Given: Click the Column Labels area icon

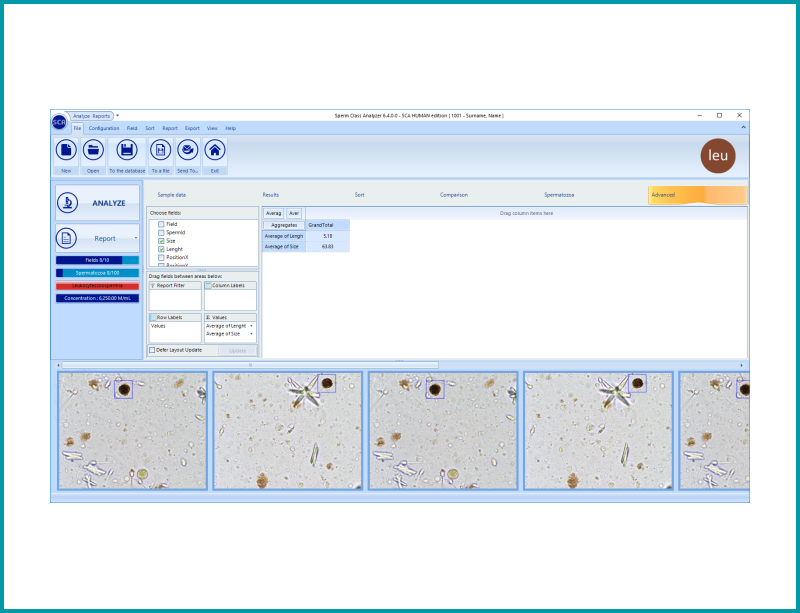Looking at the screenshot, I should pyautogui.click(x=208, y=286).
